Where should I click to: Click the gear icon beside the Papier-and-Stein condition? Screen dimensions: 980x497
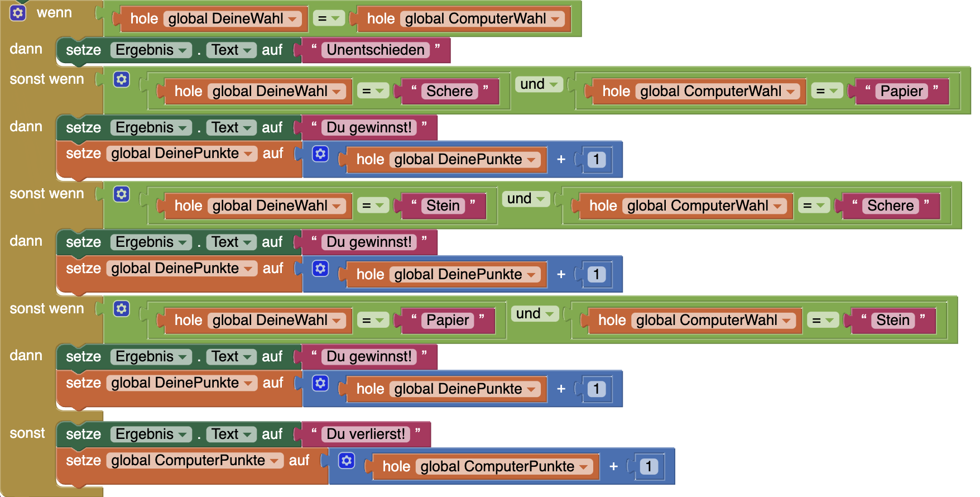coord(122,309)
